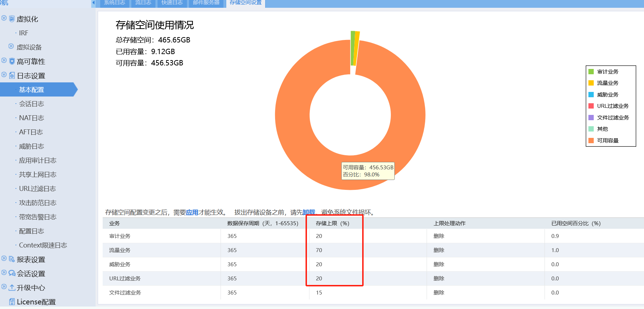This screenshot has width=644, height=309.
Task: Click the purple 文件过滤业务 legend swatch
Action: (591, 117)
